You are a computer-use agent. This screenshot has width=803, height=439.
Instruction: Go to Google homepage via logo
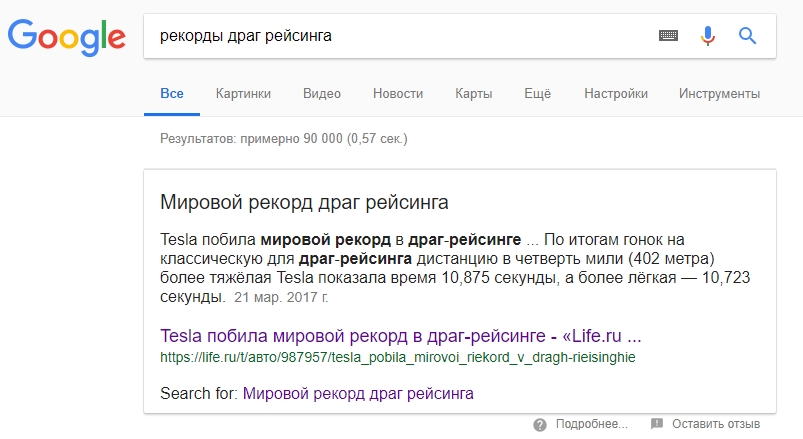[67, 37]
